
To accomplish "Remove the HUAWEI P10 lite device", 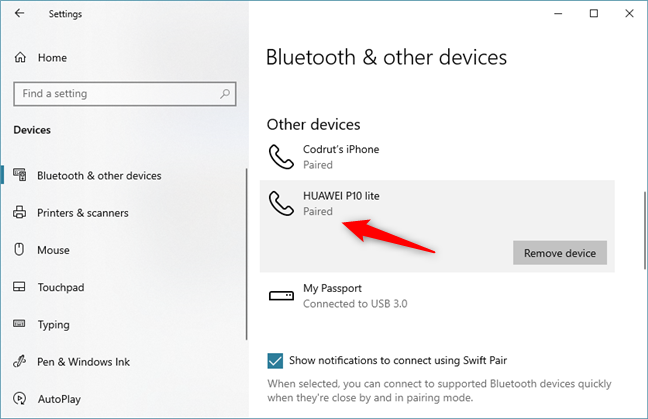I will [x=559, y=253].
